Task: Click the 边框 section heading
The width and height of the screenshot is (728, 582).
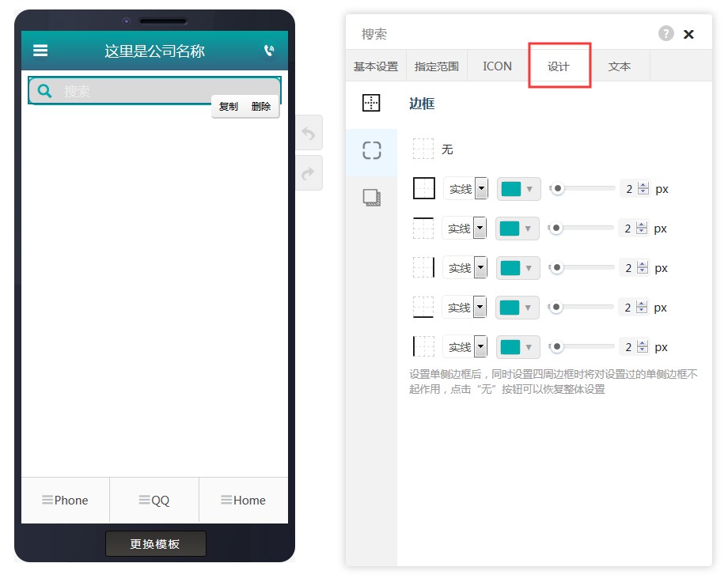Action: [422, 104]
